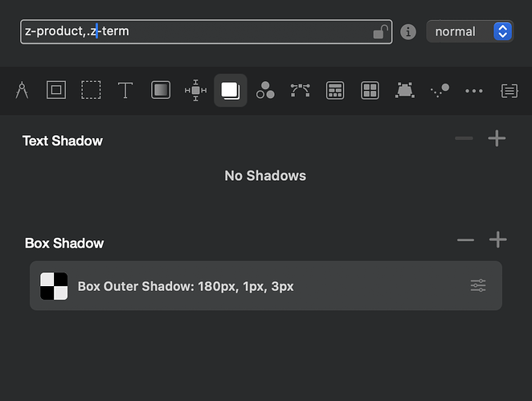
Task: Select the bezier curve transitions icon
Action: click(x=300, y=91)
